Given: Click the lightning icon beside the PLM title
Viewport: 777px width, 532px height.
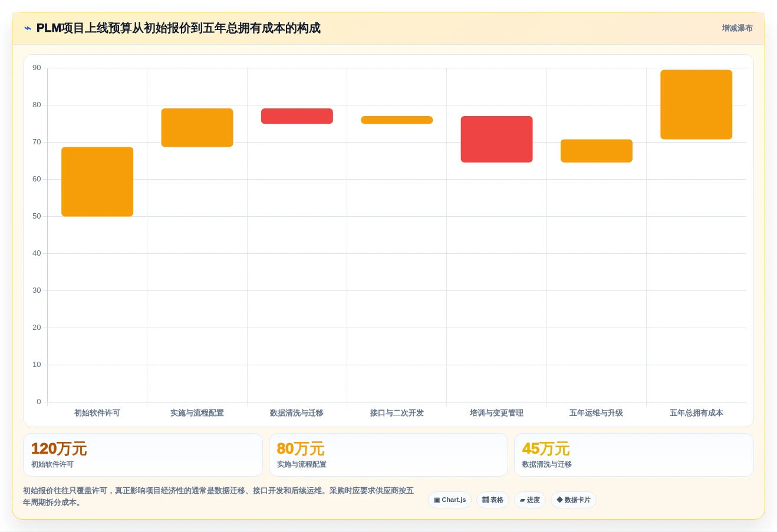Looking at the screenshot, I should pyautogui.click(x=28, y=28).
